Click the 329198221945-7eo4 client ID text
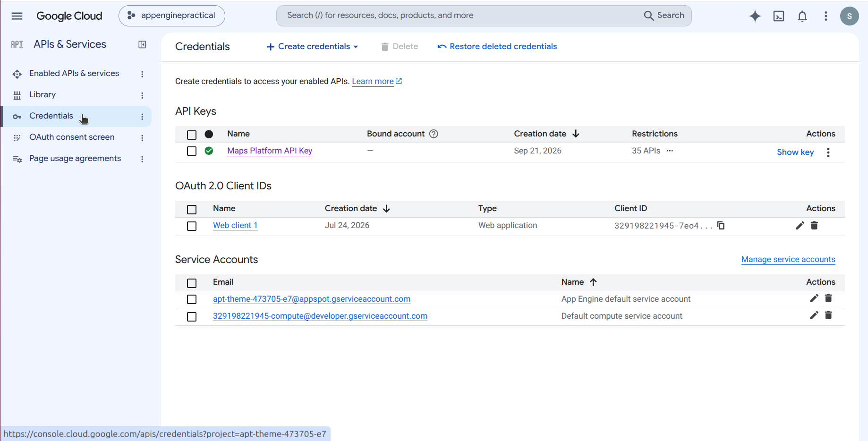868x441 pixels. (x=663, y=226)
